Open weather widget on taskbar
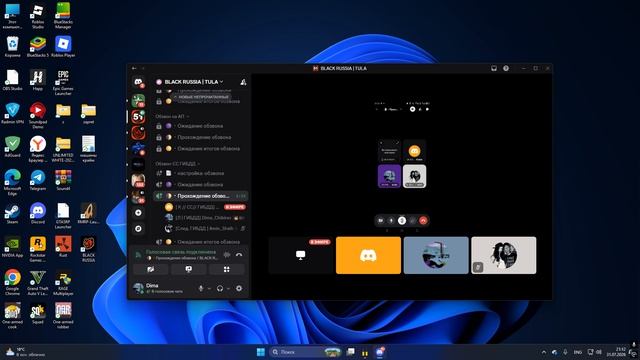Image resolution: width=640 pixels, height=360 pixels. tap(24, 352)
